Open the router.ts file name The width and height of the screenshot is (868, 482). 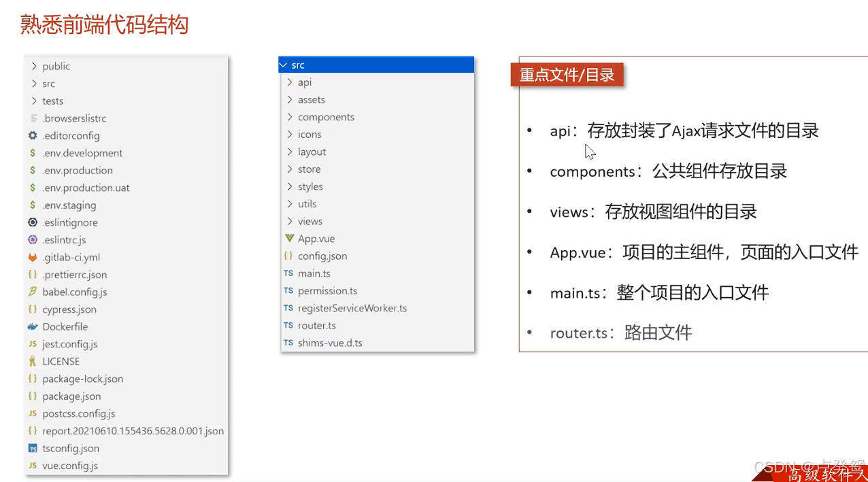coord(317,326)
